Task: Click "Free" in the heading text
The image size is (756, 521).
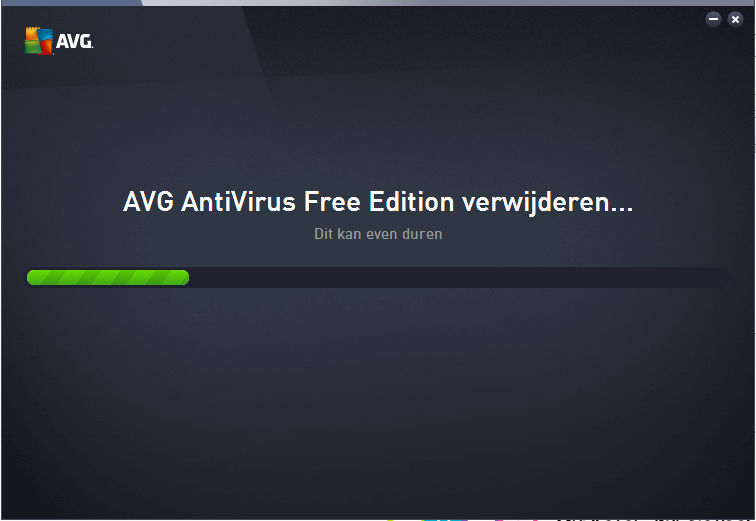Action: coord(332,201)
